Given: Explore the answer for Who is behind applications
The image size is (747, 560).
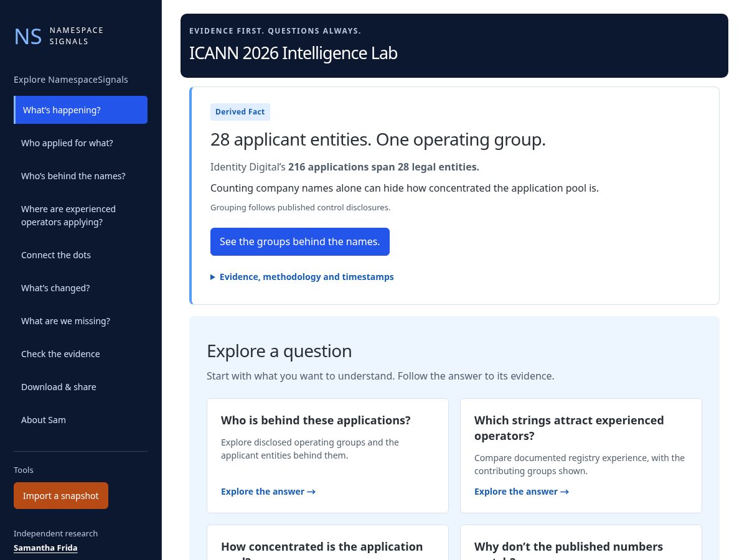Looking at the screenshot, I should (268, 492).
